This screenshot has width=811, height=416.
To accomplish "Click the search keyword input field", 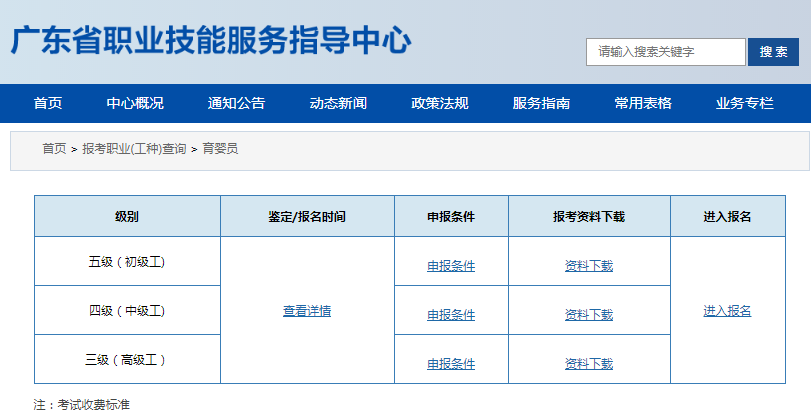I will coord(665,52).
